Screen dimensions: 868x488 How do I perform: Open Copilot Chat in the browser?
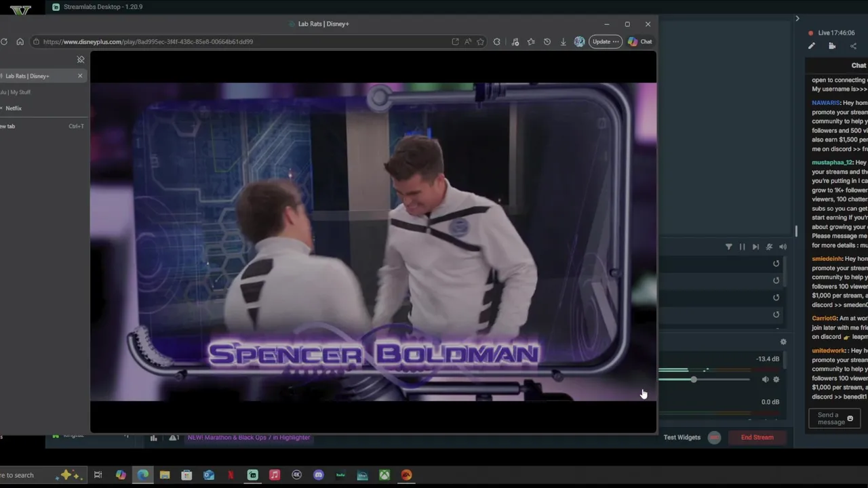tap(639, 41)
